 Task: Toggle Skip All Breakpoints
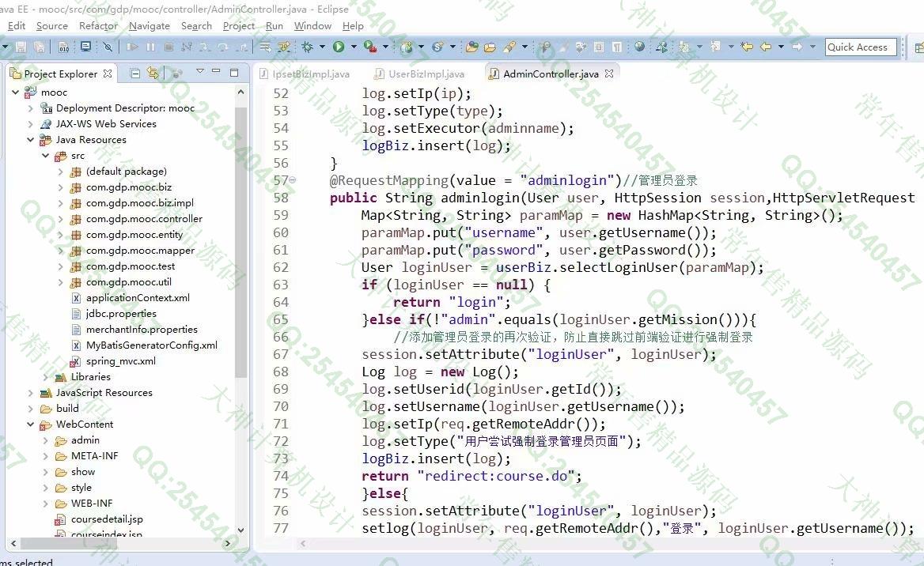pyautogui.click(x=108, y=47)
